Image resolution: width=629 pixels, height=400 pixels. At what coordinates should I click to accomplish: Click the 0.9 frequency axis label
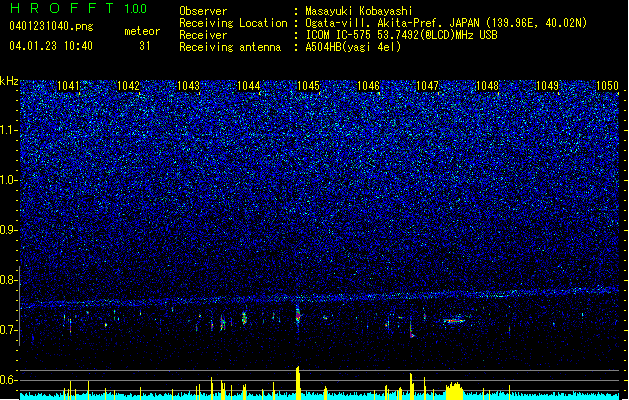[9, 230]
